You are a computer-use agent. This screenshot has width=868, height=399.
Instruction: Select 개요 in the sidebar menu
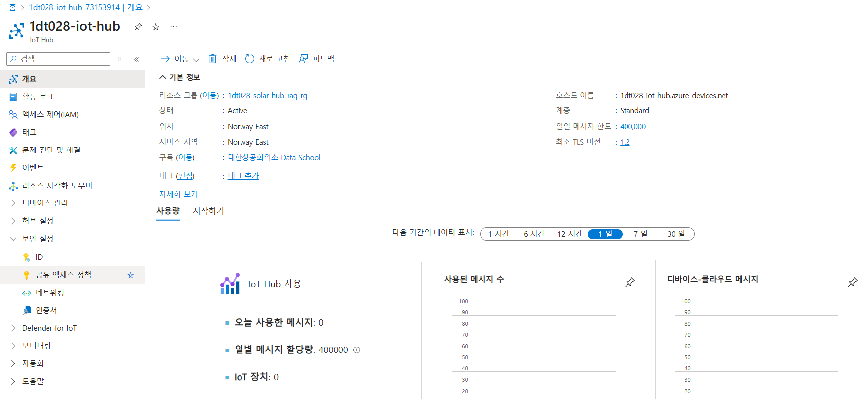click(x=72, y=79)
